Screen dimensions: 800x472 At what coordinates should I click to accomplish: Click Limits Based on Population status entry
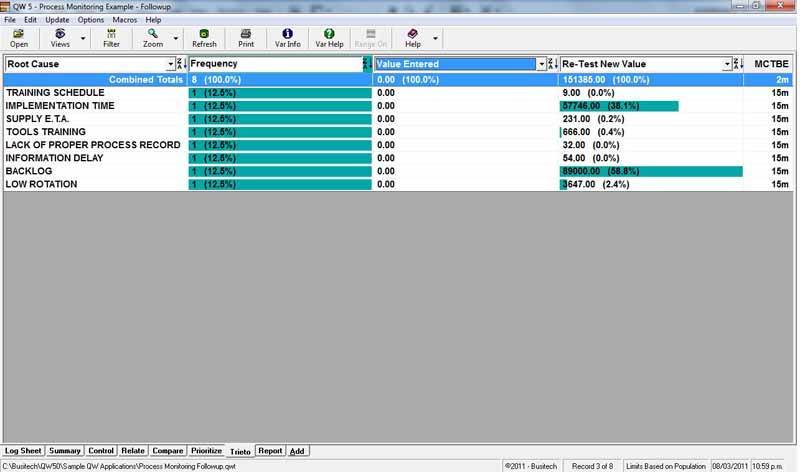pyautogui.click(x=665, y=466)
